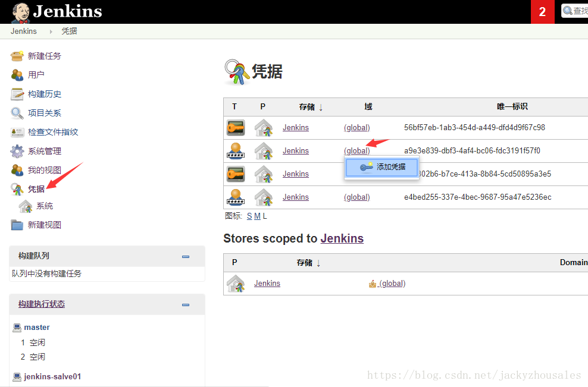Image resolution: width=588 pixels, height=387 pixels.
Task: Set icon size to M
Action: point(257,216)
